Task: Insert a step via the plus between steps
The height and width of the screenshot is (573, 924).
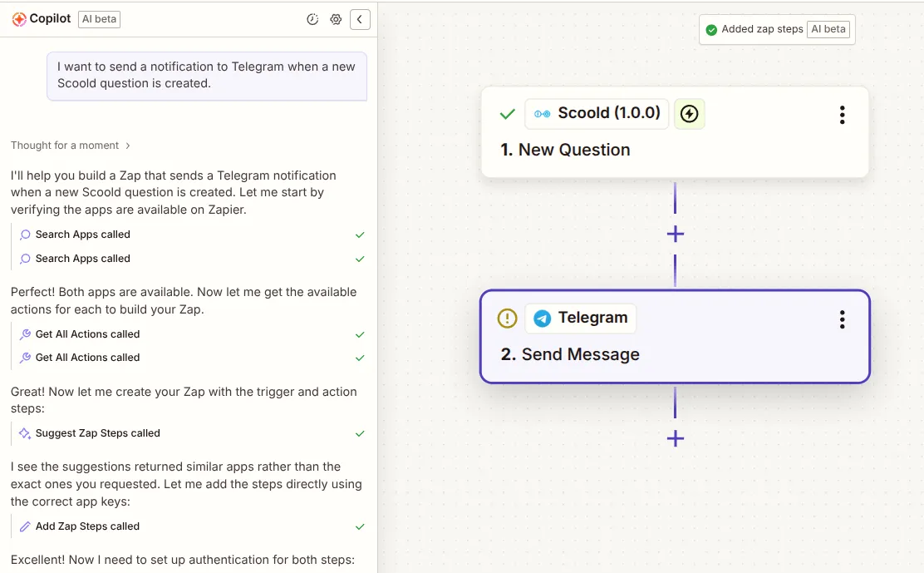Action: 675,234
